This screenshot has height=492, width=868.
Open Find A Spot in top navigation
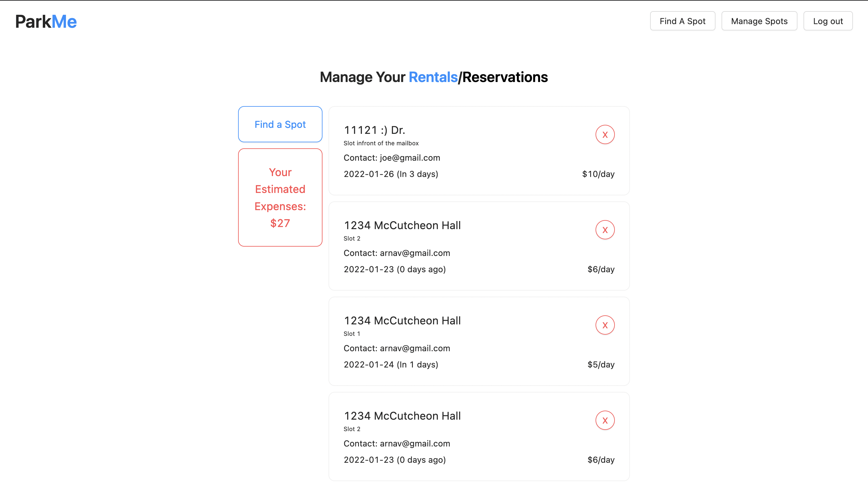682,21
